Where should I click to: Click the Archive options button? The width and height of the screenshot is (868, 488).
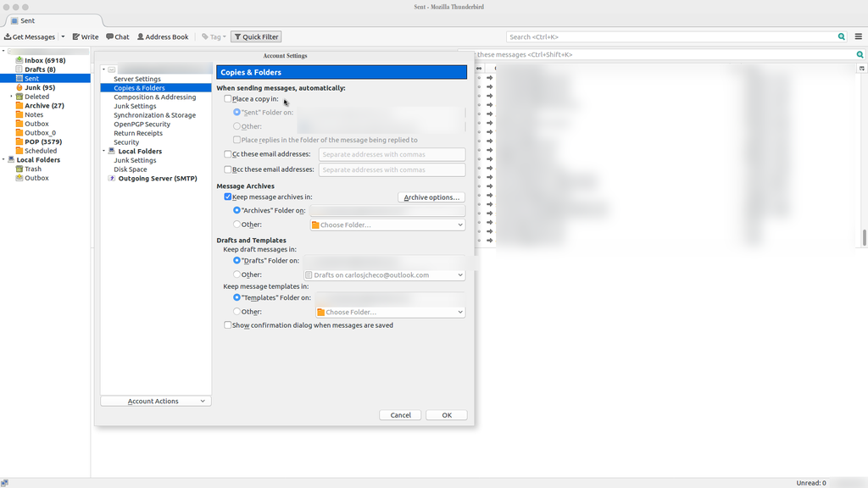click(x=431, y=197)
